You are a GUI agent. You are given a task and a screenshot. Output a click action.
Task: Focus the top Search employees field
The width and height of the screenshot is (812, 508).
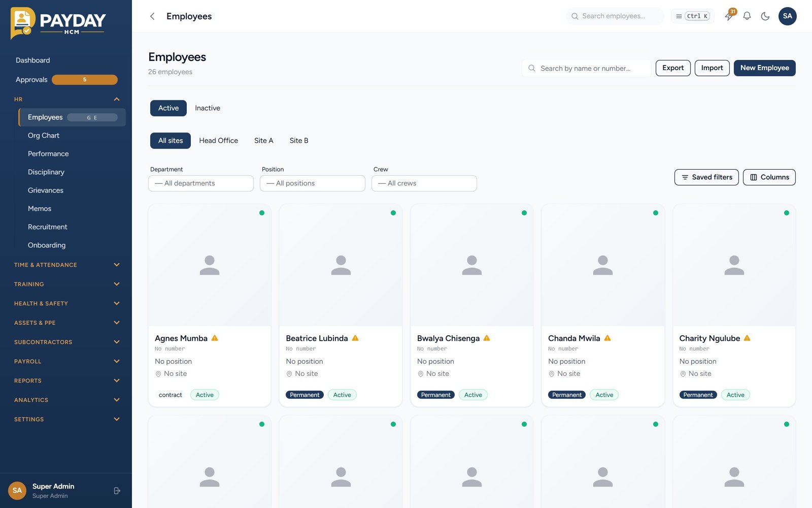pos(615,16)
